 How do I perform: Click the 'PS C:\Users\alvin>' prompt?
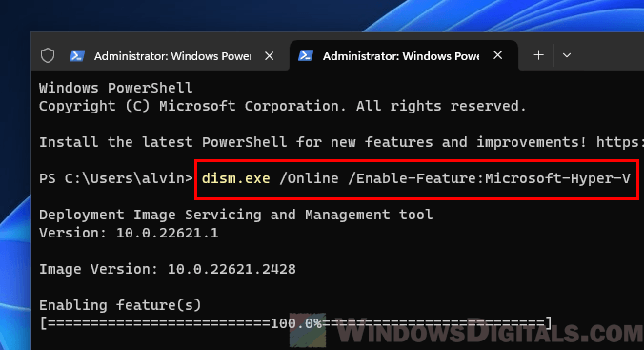pos(116,178)
